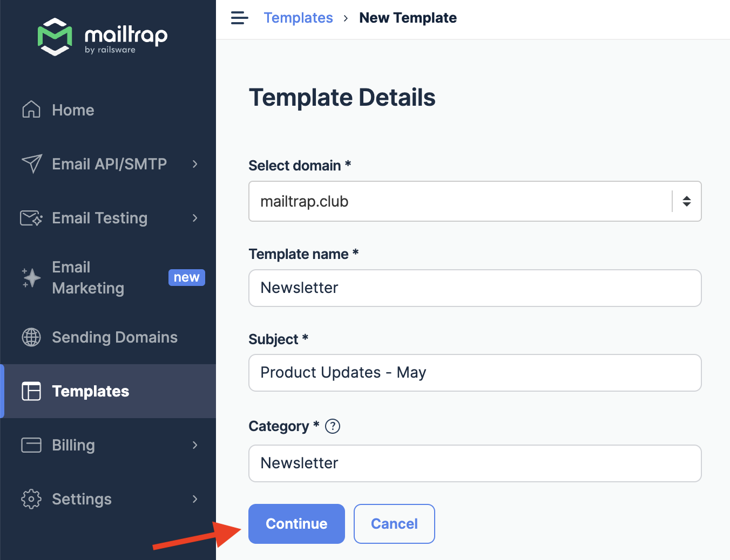The image size is (730, 560).
Task: Expand the Email API/SMTP submenu chevron
Action: pos(195,164)
